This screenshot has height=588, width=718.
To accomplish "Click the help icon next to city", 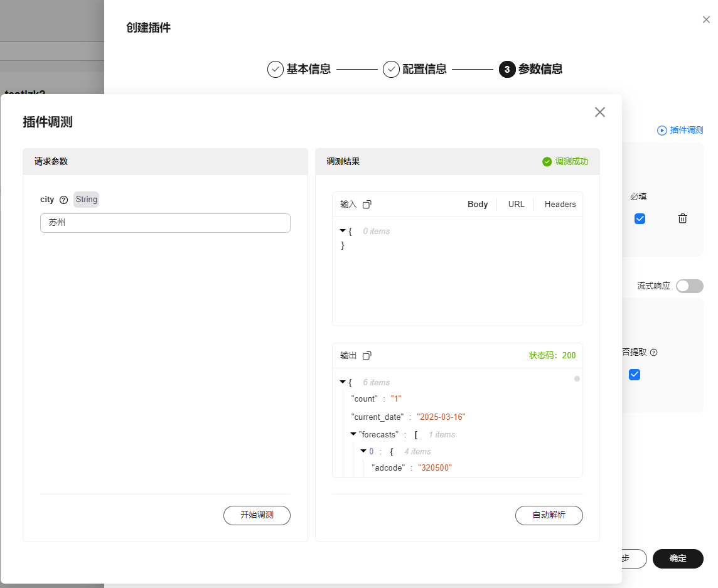I will click(x=63, y=200).
